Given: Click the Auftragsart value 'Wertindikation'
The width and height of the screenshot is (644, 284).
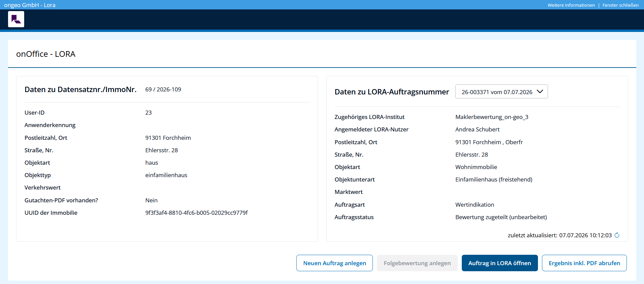Looking at the screenshot, I should tap(475, 205).
